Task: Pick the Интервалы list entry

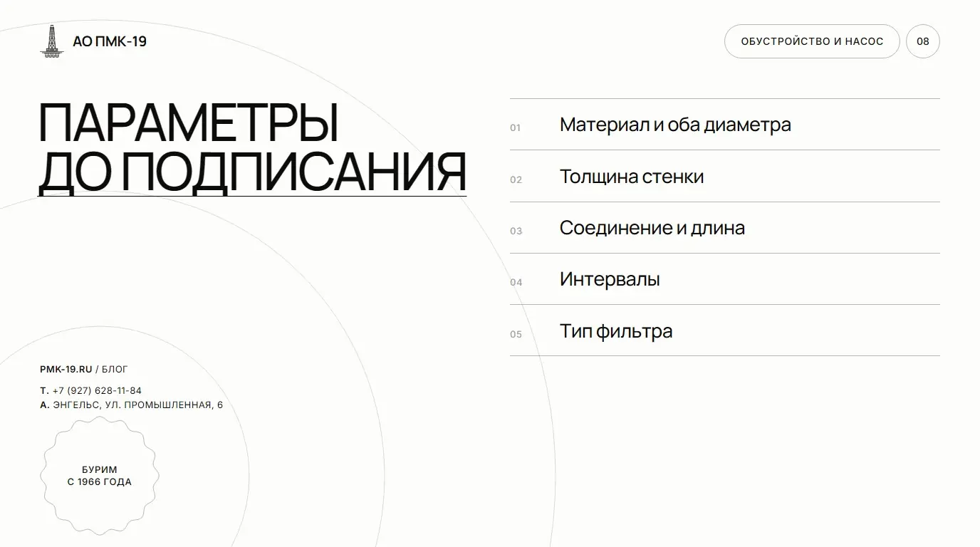Action: click(725, 279)
